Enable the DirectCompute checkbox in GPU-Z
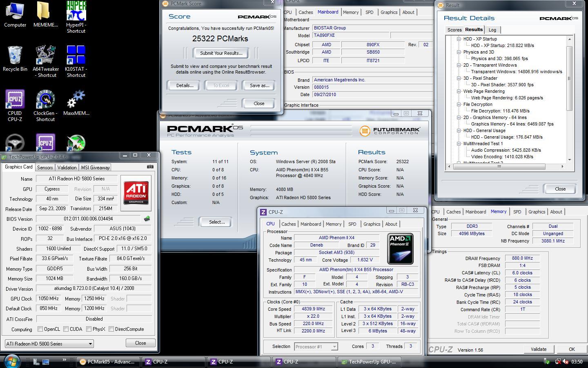 (111, 329)
